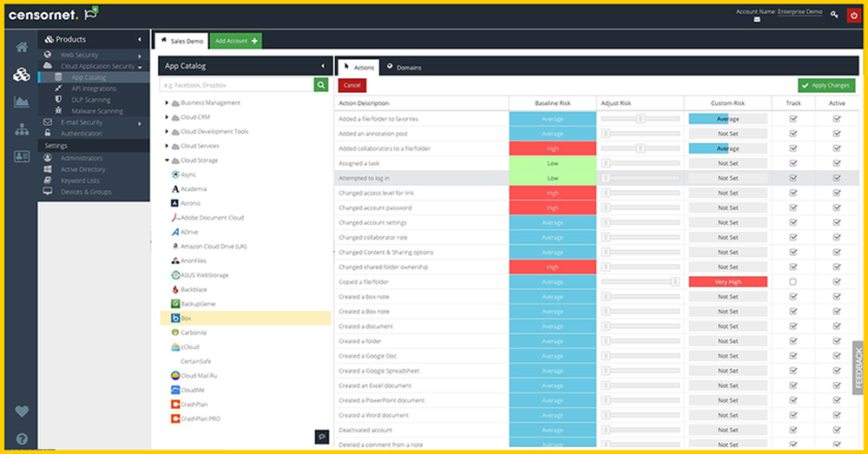Click the red Cancel button
This screenshot has width=868, height=454.
tap(352, 85)
